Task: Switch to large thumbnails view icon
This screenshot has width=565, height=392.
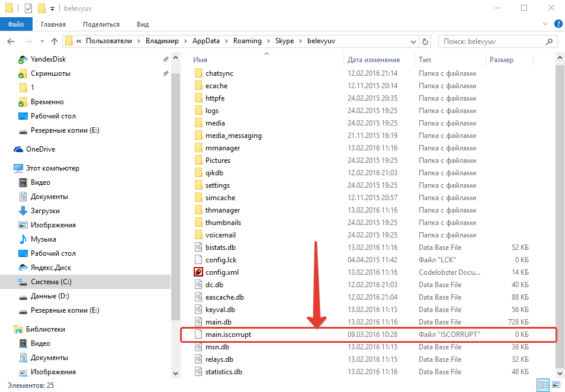Action: (x=557, y=385)
